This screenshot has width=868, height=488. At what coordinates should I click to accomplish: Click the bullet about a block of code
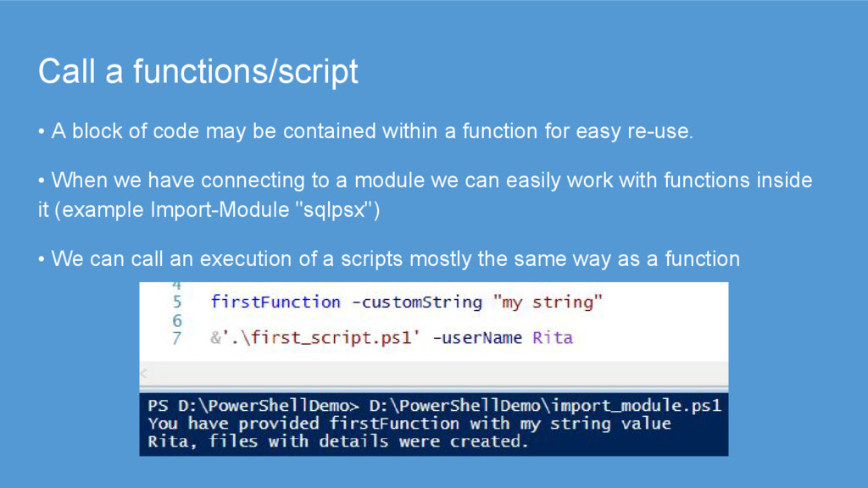coord(365,131)
